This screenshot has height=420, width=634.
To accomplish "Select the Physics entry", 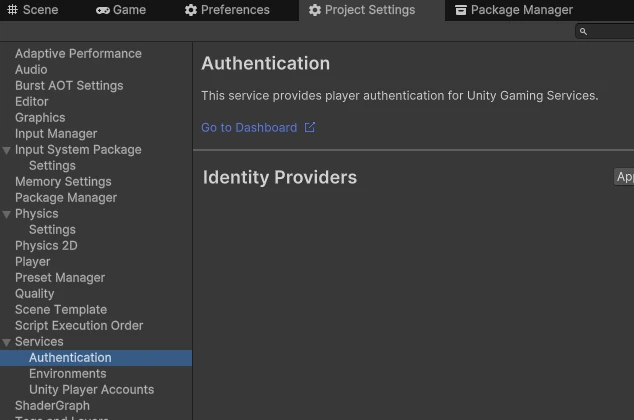I will 37,213.
